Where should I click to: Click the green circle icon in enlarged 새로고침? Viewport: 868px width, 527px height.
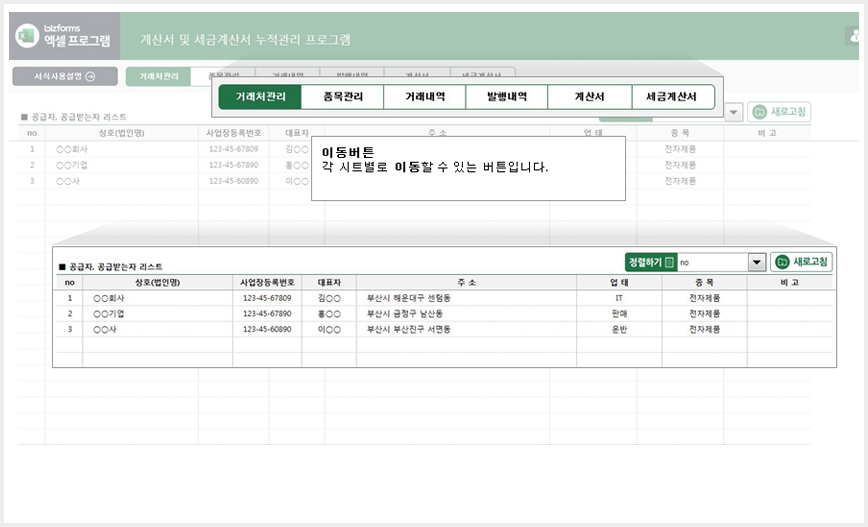tap(782, 262)
